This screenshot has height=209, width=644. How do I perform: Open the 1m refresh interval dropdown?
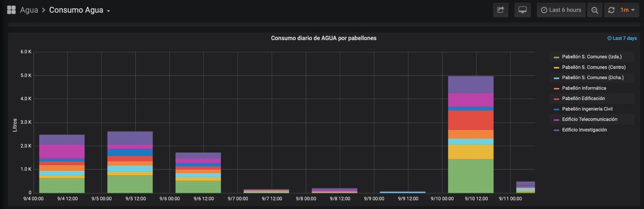tap(627, 10)
